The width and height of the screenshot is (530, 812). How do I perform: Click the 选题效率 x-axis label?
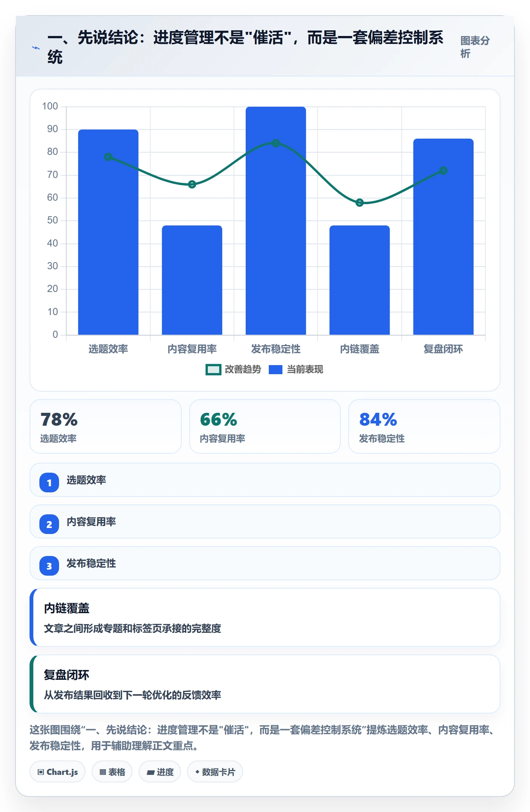click(x=108, y=349)
